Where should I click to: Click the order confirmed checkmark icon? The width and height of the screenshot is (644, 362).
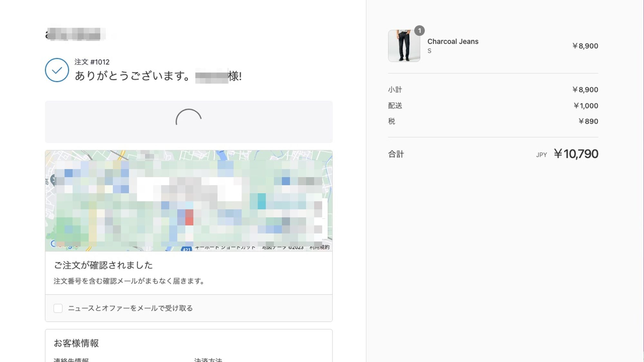[57, 70]
